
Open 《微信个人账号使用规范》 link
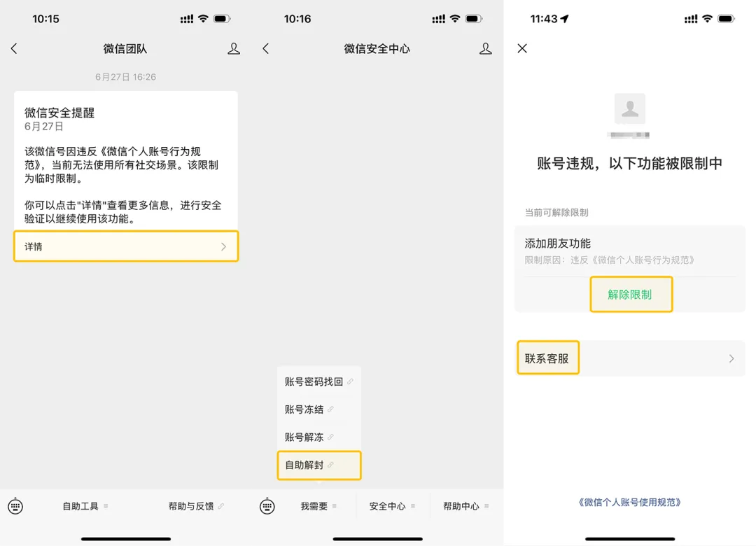click(x=630, y=502)
